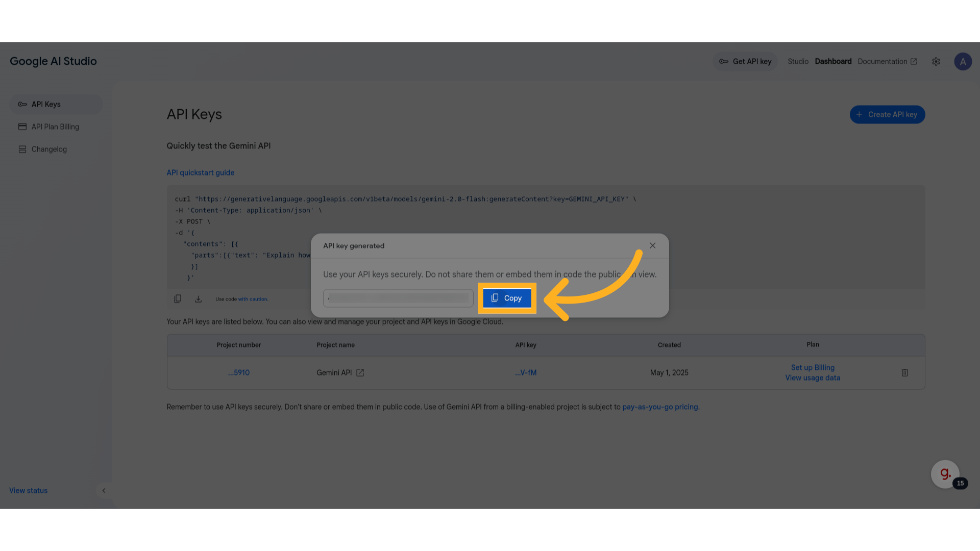Open the with caution link

click(x=253, y=299)
